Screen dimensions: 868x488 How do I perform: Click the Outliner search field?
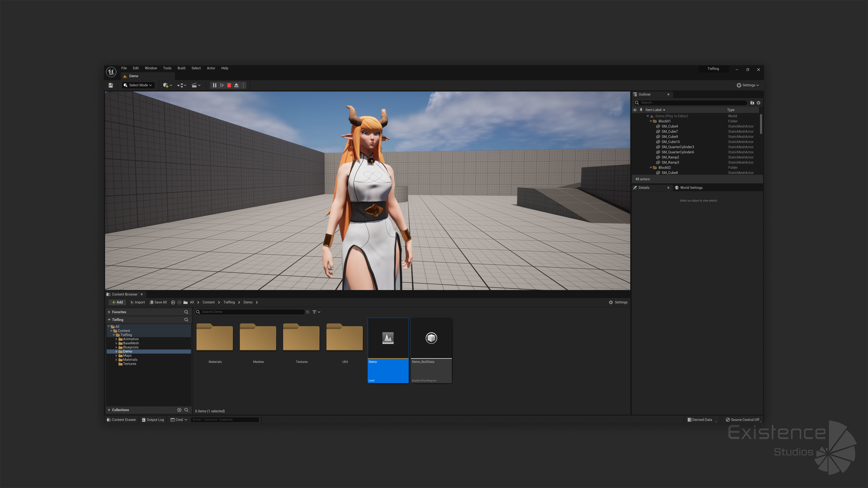coord(691,103)
